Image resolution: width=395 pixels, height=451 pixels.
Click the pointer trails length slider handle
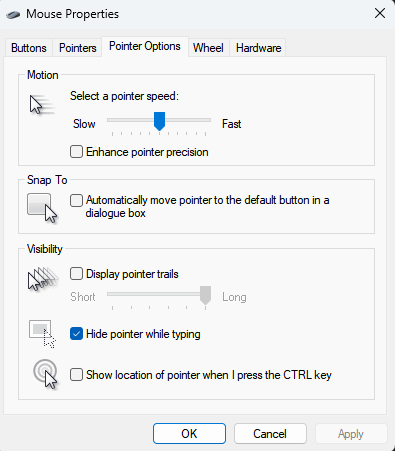[x=205, y=295]
